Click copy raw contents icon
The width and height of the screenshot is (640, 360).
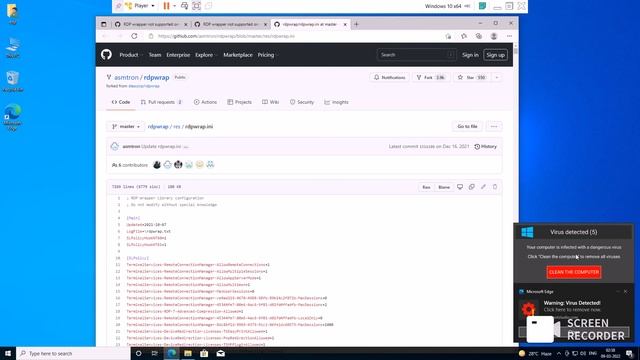(471, 187)
